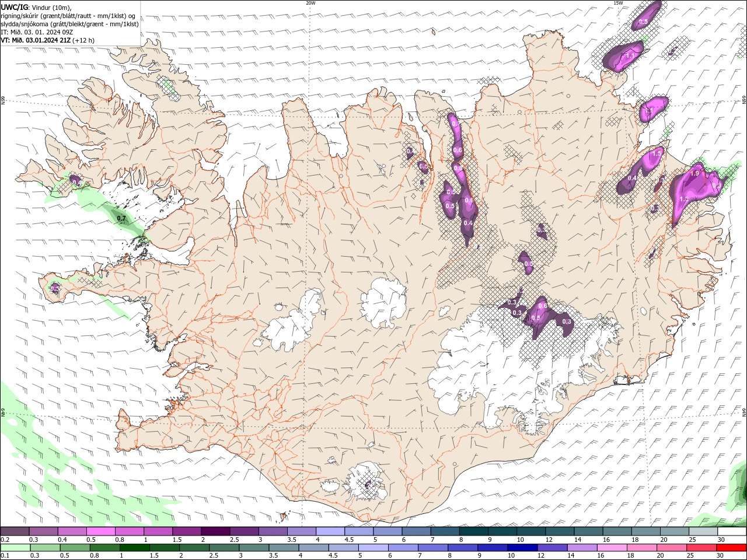Click the '15W' longitude label at top

pyautogui.click(x=618, y=3)
